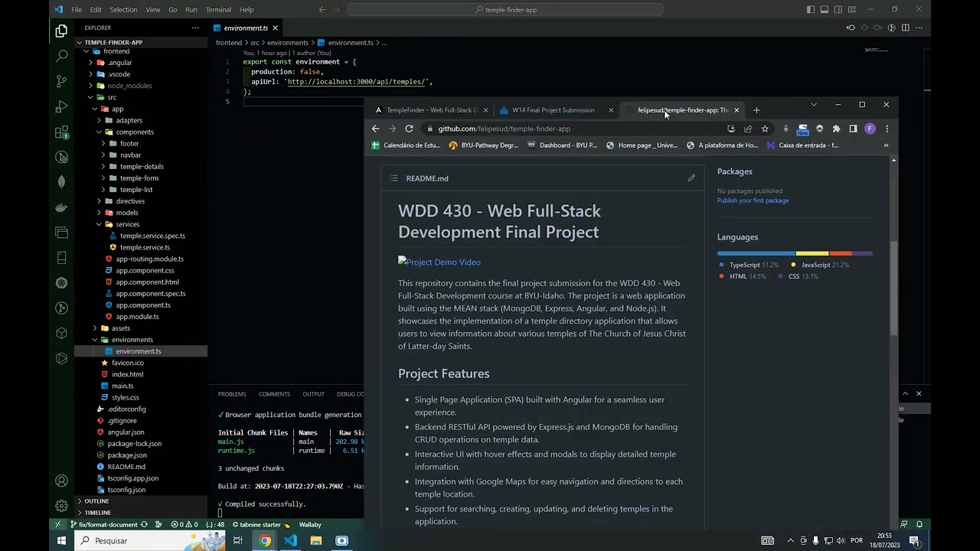Screen dimensions: 980x551
Task: Expand TIMELINE section in Explorer
Action: pos(97,513)
